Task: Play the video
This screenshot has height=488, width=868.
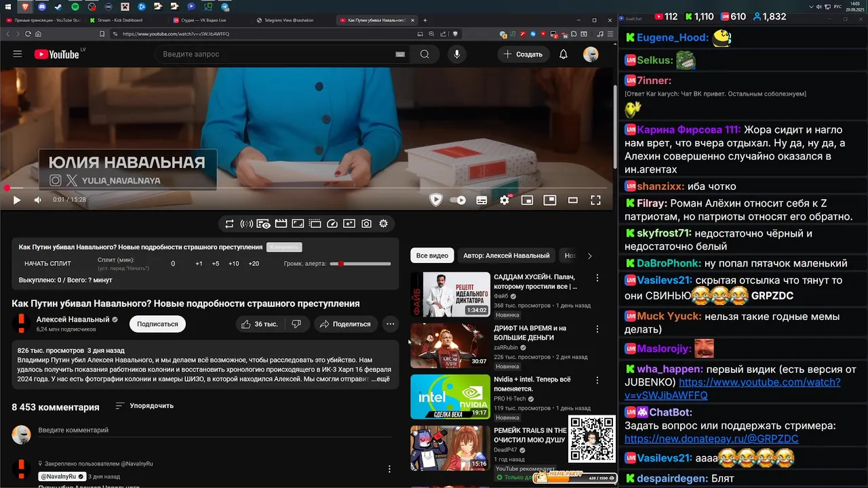Action: pyautogui.click(x=17, y=200)
